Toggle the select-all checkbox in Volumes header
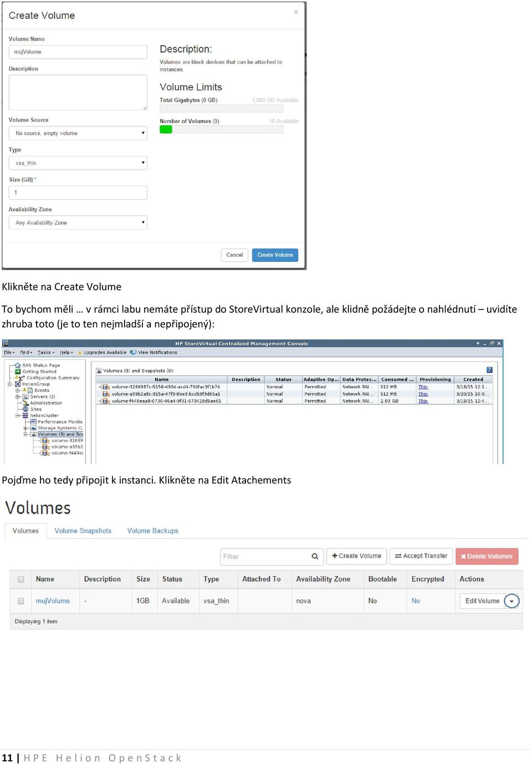The image size is (532, 764). coord(21,579)
